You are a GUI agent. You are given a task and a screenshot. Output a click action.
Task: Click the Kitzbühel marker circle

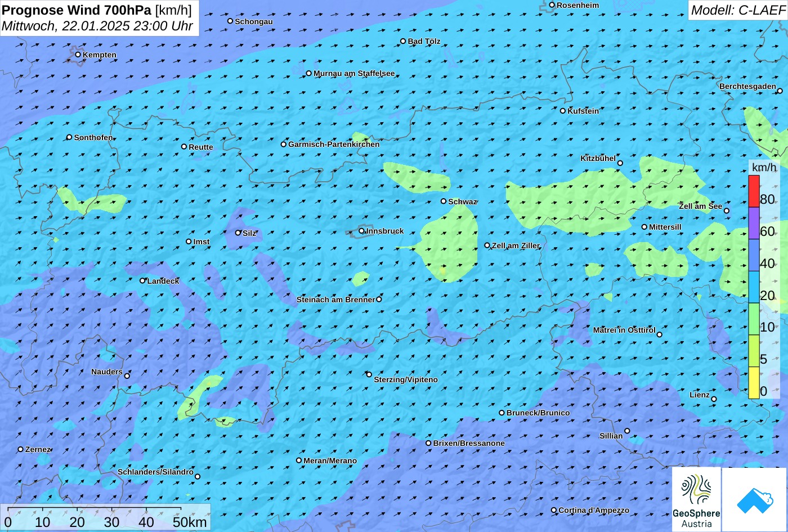(620, 163)
